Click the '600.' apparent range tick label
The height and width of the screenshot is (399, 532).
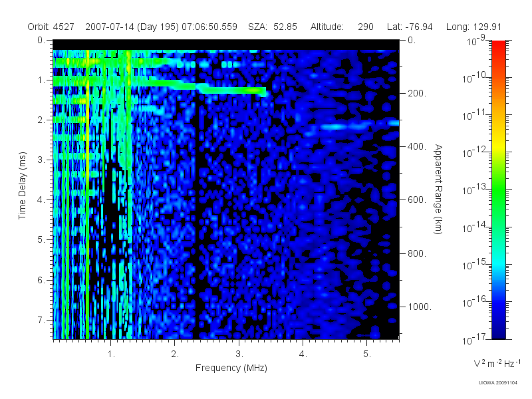pos(417,200)
